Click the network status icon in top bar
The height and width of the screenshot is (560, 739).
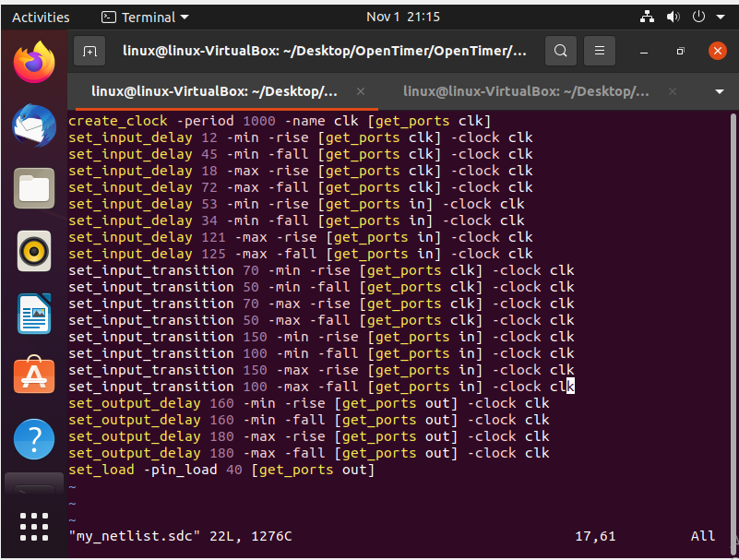646,17
